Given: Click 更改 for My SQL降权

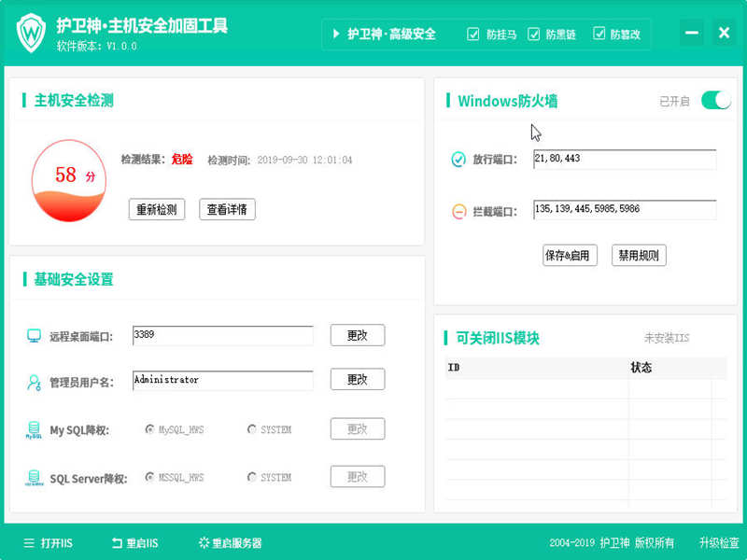Looking at the screenshot, I should [x=358, y=428].
